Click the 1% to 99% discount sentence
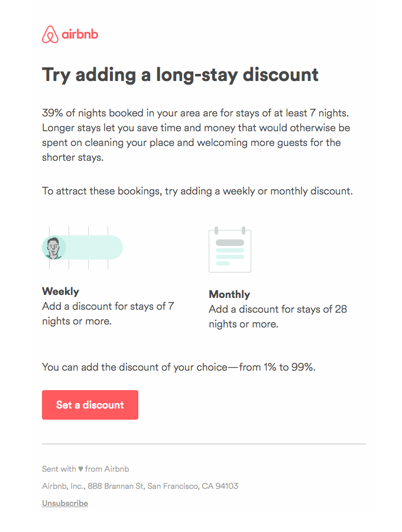The width and height of the screenshot is (402, 532). click(179, 367)
